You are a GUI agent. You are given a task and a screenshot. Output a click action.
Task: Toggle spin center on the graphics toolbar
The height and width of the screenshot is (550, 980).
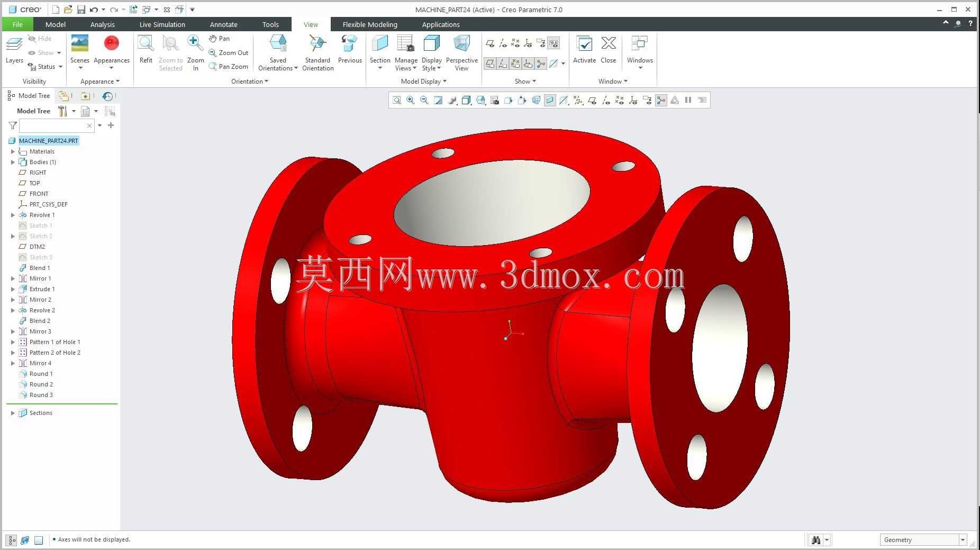point(661,100)
